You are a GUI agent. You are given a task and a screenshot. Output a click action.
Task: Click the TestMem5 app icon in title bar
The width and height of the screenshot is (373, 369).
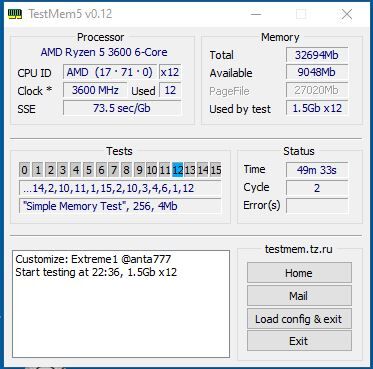pos(15,14)
